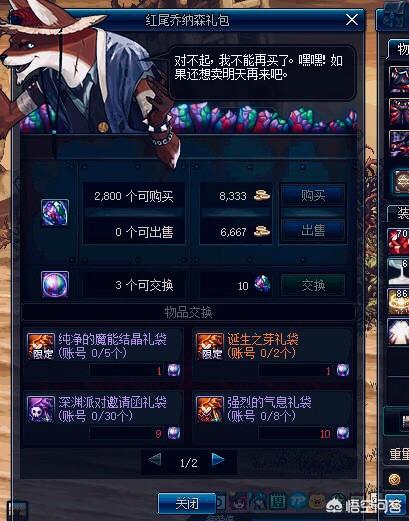Click the 0 个可出售 quantity field
Viewport: 409px width, 521px height.
point(134,232)
